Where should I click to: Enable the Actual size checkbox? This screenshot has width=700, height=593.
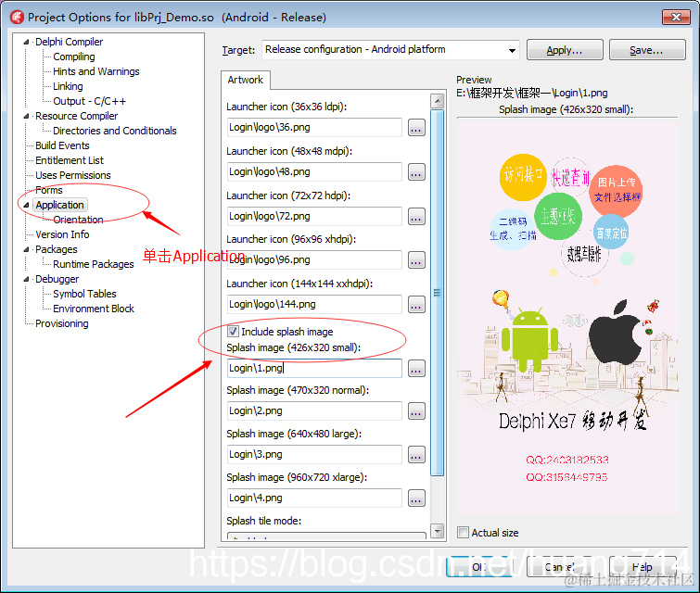pos(463,533)
